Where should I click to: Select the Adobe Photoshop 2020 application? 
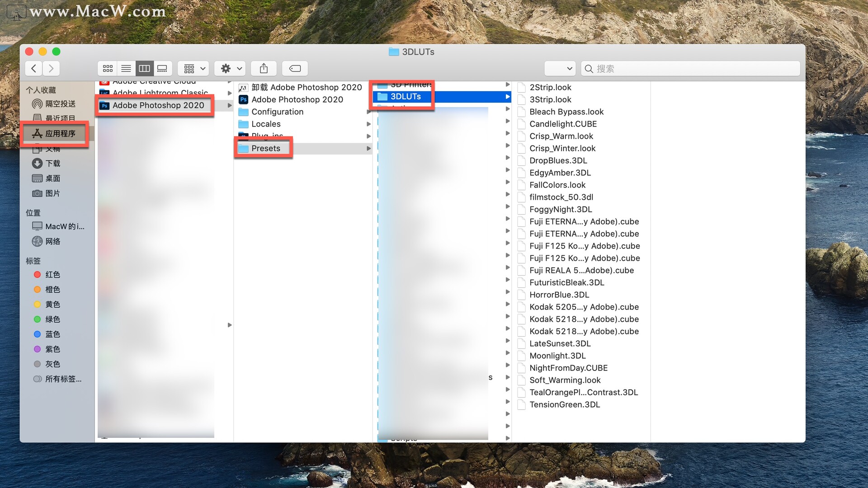point(297,99)
